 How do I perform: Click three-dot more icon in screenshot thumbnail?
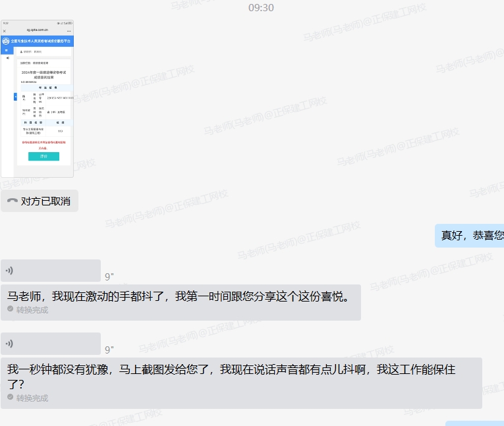[69, 31]
